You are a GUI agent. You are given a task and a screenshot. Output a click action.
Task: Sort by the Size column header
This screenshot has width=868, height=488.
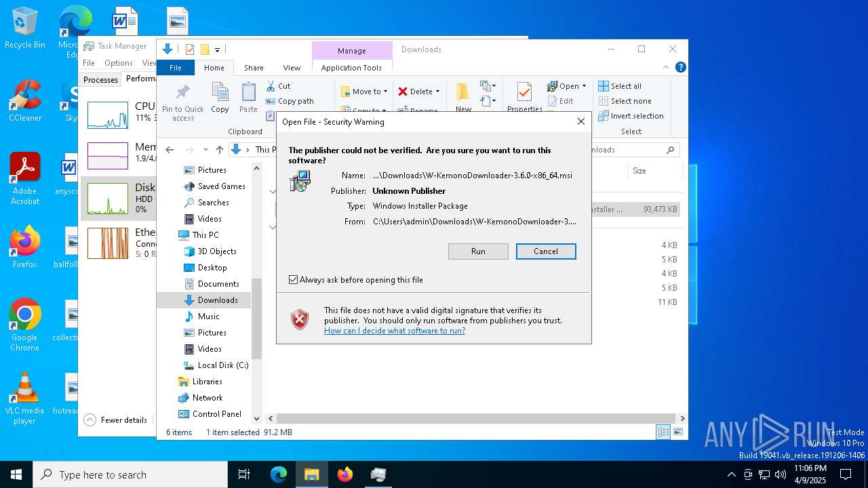tap(639, 171)
